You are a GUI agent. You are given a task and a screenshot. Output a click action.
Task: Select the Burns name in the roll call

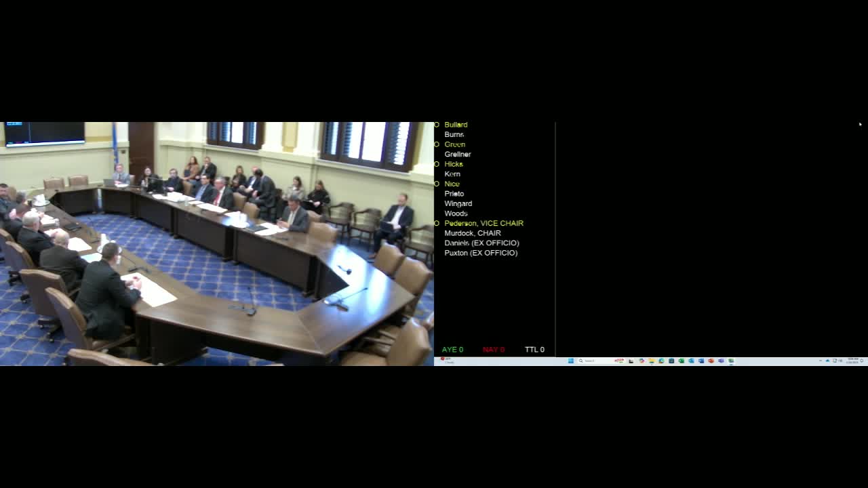(x=454, y=134)
